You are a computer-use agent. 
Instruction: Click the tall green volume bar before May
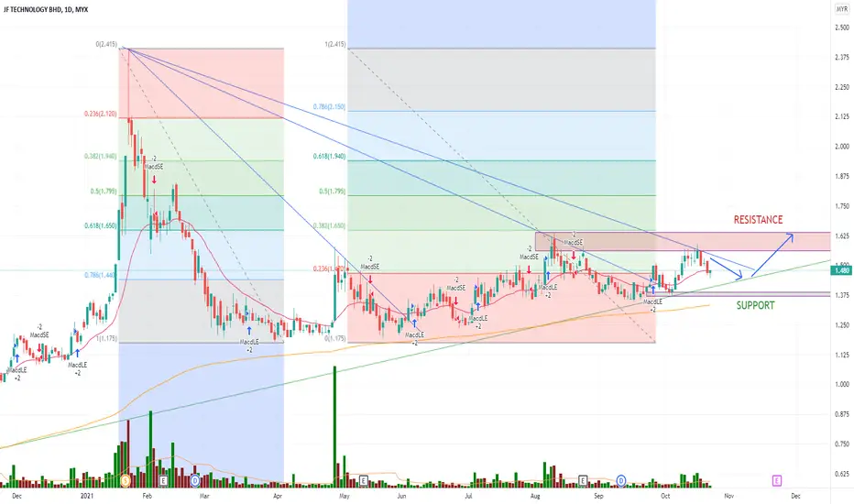(x=334, y=427)
